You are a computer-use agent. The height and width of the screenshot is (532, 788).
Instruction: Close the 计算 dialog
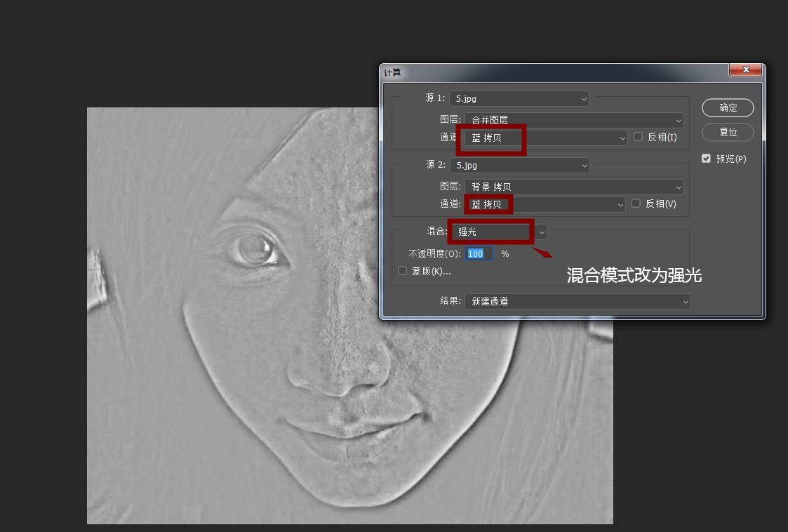click(x=746, y=70)
